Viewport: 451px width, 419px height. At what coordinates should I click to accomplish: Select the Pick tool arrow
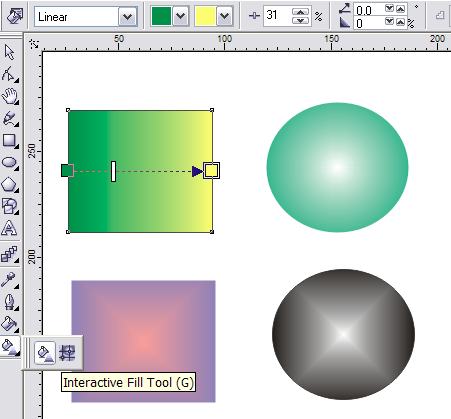pyautogui.click(x=9, y=52)
